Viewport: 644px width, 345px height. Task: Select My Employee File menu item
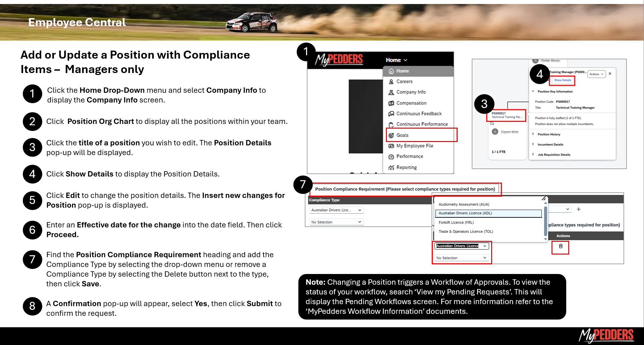pyautogui.click(x=415, y=146)
